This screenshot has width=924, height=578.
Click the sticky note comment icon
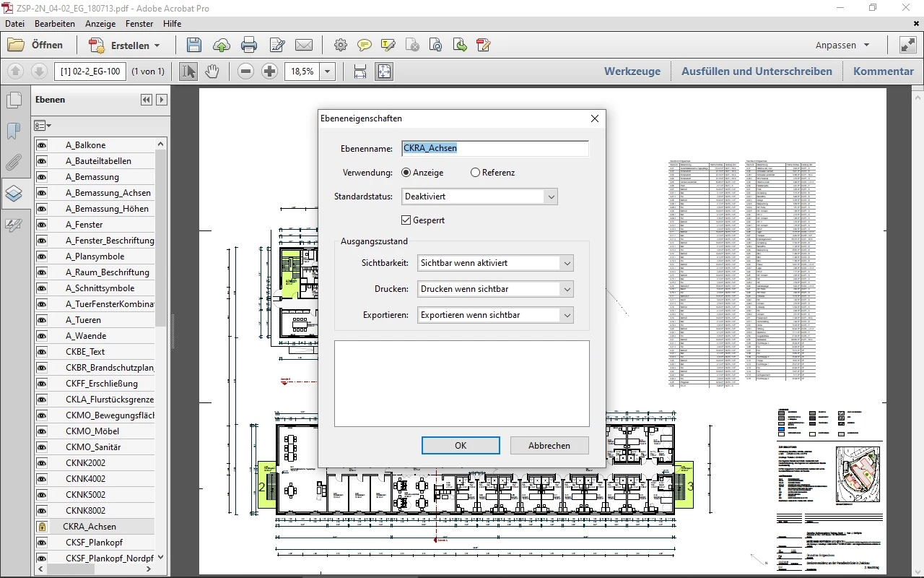(365, 45)
